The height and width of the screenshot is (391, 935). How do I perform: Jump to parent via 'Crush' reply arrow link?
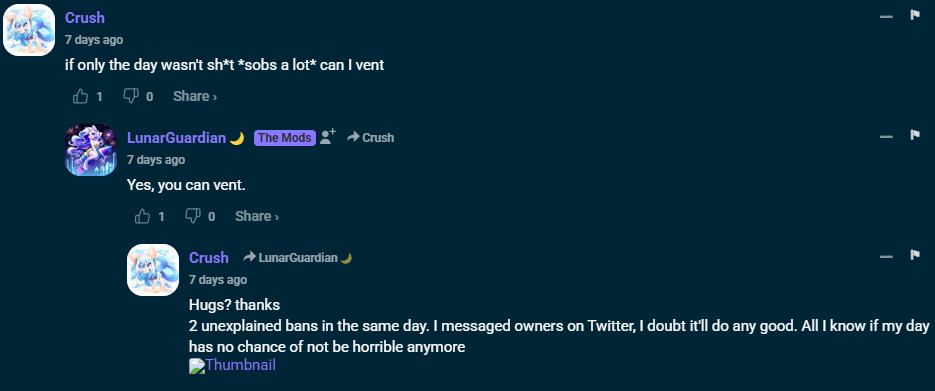(x=370, y=138)
